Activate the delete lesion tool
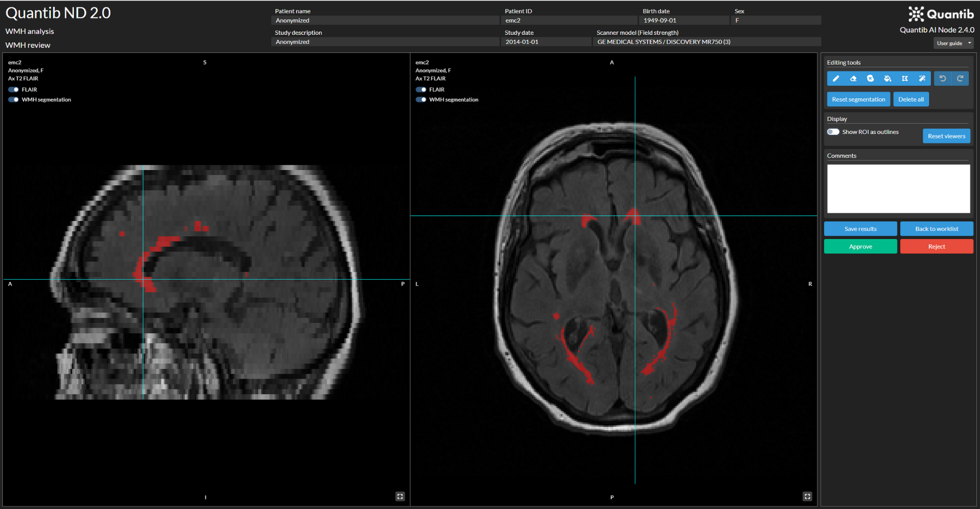 click(870, 79)
